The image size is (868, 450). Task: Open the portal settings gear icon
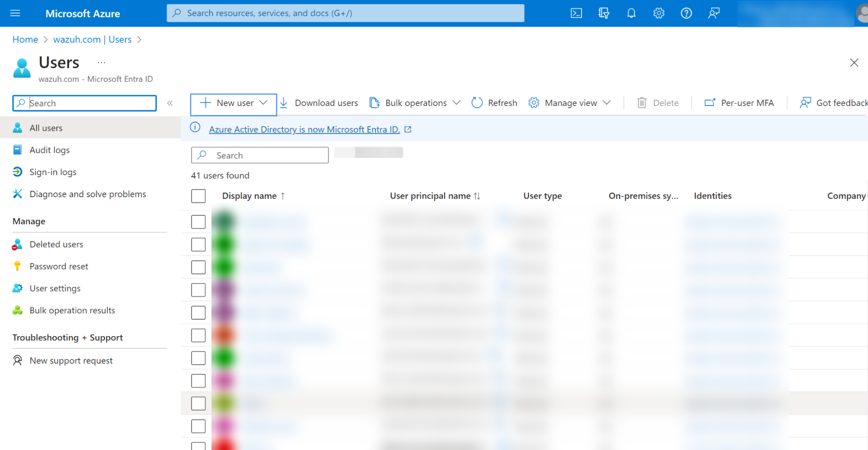(x=659, y=13)
